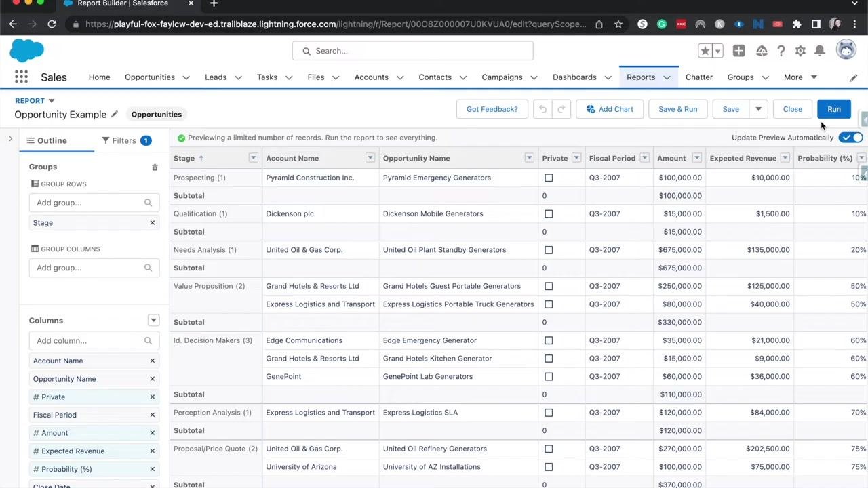Click the Add Chart button
Image resolution: width=868 pixels, height=488 pixels.
point(610,109)
